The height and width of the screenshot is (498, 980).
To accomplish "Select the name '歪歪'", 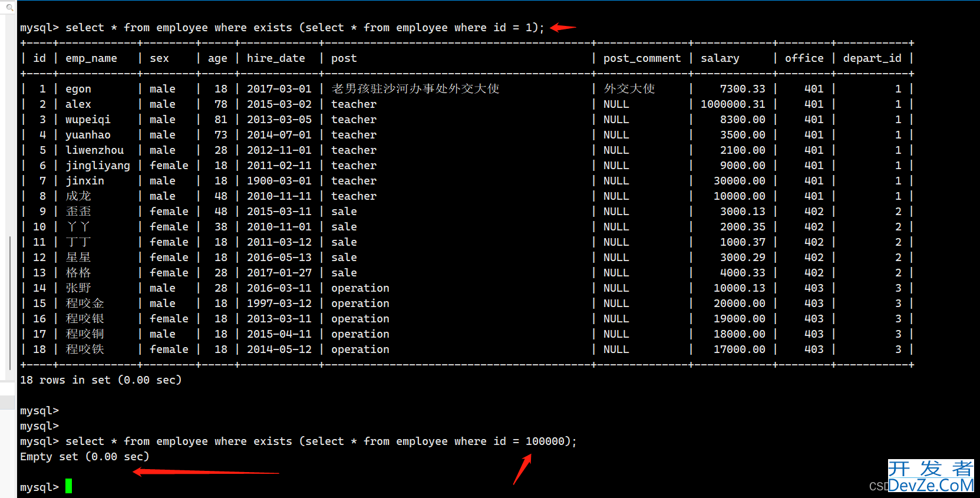I will point(78,212).
